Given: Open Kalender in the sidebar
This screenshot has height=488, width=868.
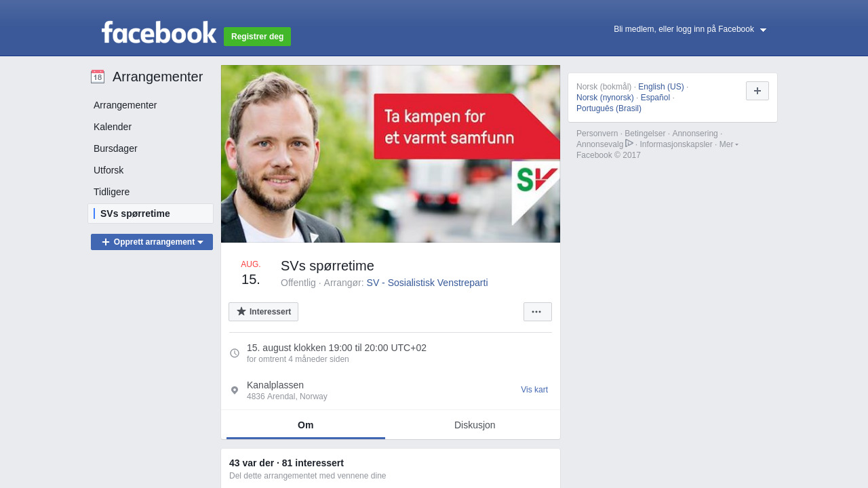Looking at the screenshot, I should click(x=113, y=127).
